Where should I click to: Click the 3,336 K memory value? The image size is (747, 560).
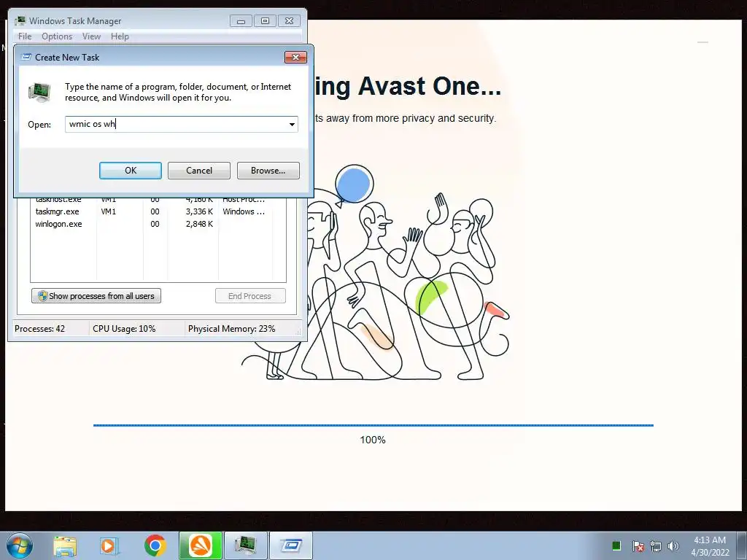click(199, 211)
